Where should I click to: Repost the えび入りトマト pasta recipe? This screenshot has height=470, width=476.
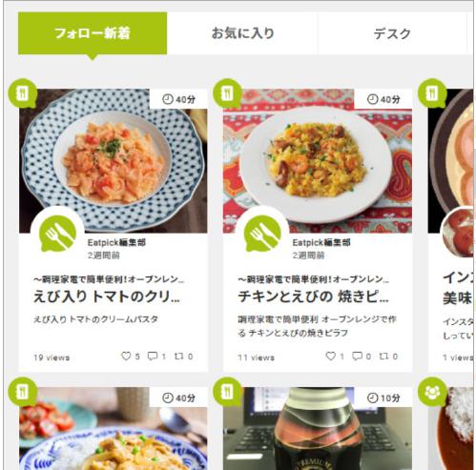tap(179, 356)
